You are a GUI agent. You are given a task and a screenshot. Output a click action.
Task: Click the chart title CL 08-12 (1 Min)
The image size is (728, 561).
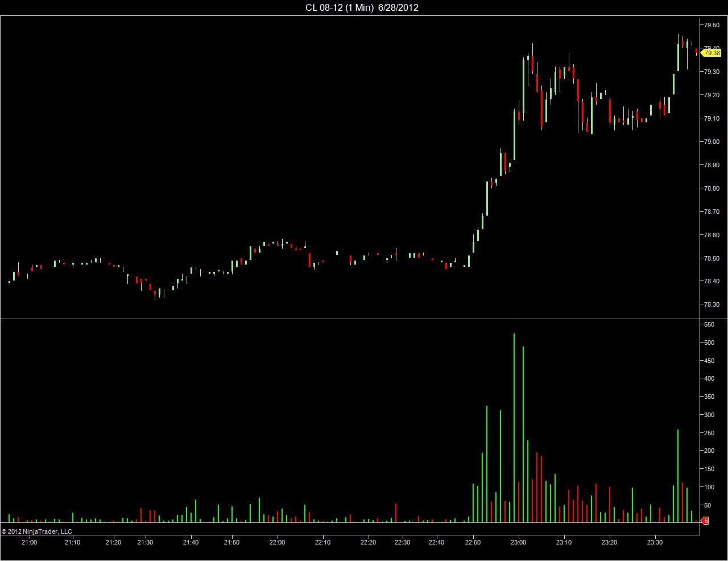(x=339, y=7)
